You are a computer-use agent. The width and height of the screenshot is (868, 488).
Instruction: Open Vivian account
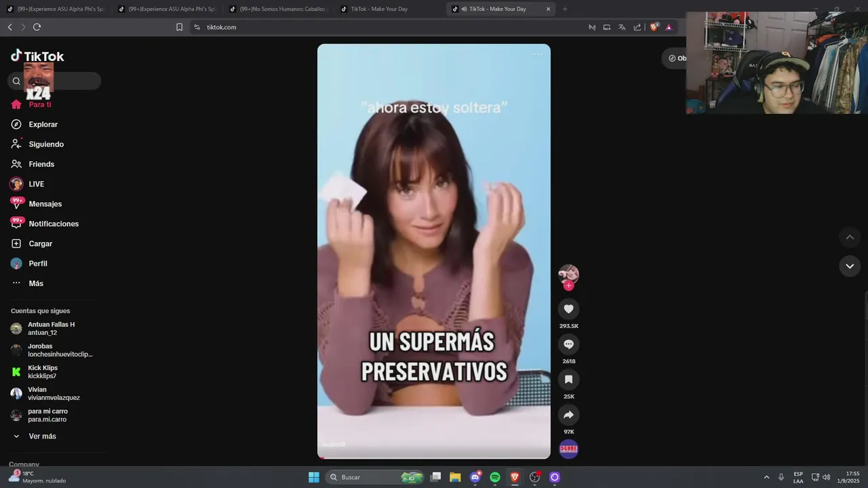pyautogui.click(x=52, y=394)
